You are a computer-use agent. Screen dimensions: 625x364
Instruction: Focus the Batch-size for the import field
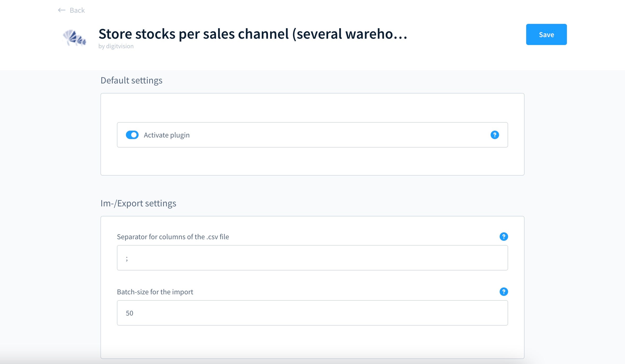click(x=312, y=313)
